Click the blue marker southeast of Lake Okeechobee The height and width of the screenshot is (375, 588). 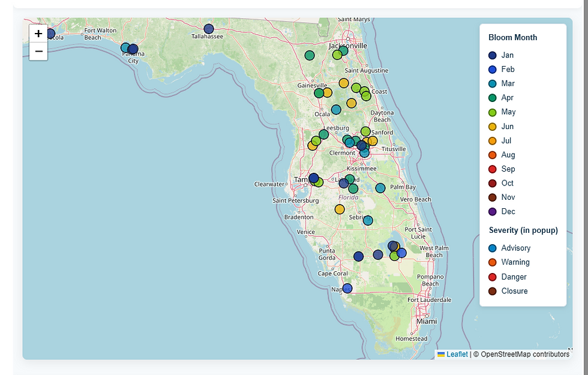pyautogui.click(x=401, y=253)
